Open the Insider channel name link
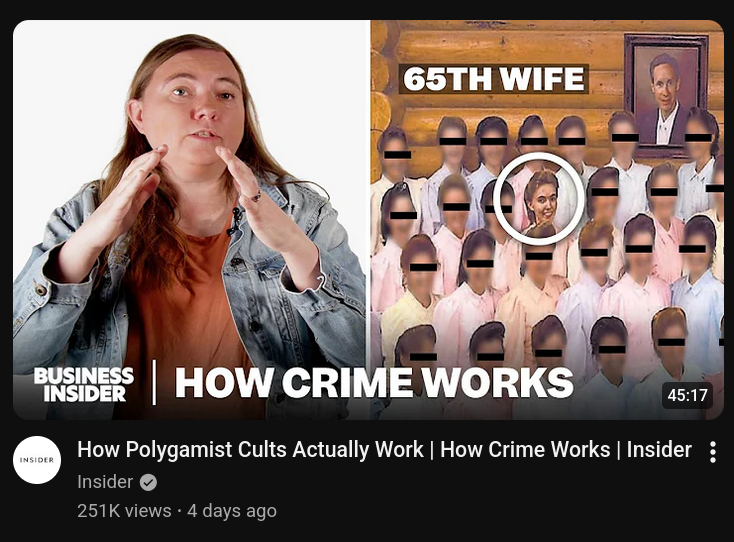 click(x=105, y=482)
